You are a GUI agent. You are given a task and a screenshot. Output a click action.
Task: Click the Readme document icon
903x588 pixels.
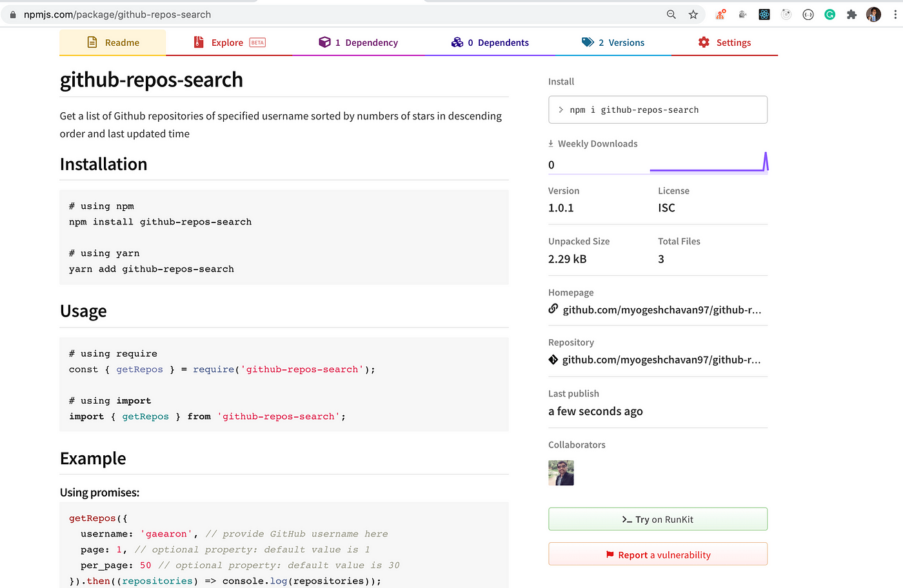tap(92, 43)
